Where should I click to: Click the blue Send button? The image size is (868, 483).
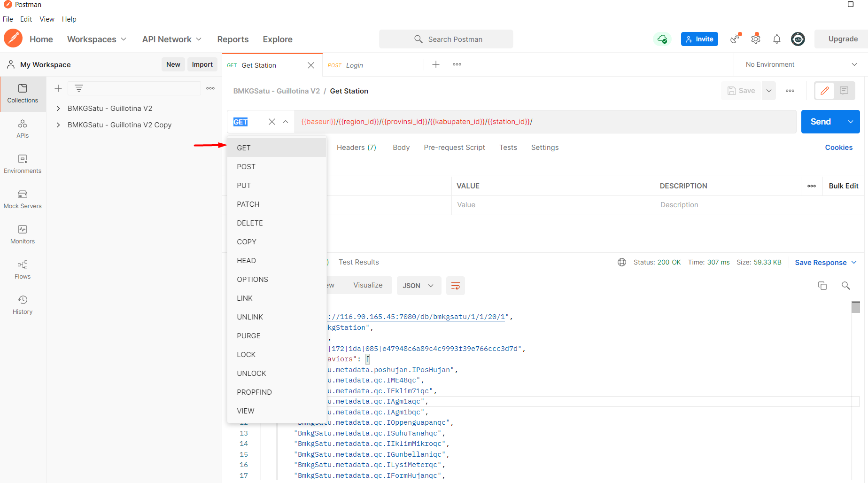(821, 122)
